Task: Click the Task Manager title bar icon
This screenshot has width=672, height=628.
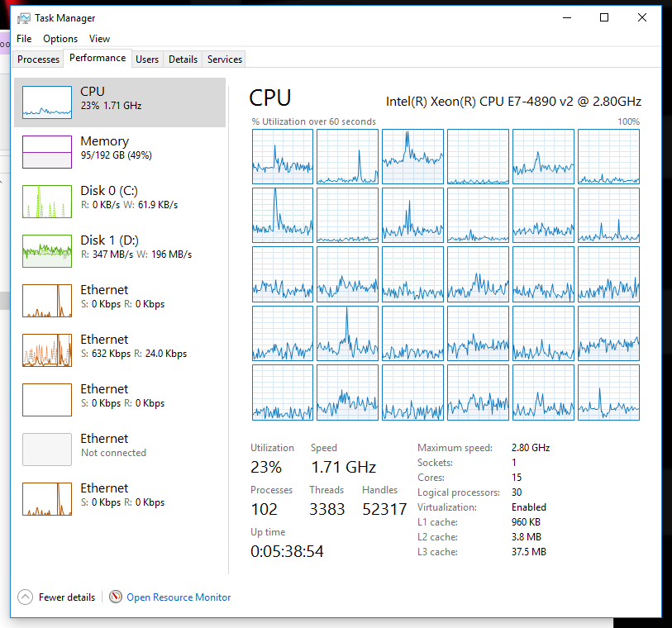Action: click(17, 17)
